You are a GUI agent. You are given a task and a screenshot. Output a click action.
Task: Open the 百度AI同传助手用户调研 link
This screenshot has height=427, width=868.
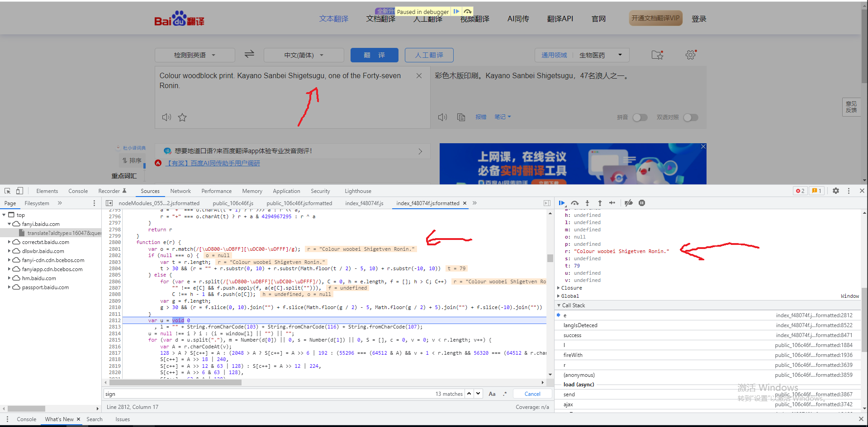tap(213, 163)
